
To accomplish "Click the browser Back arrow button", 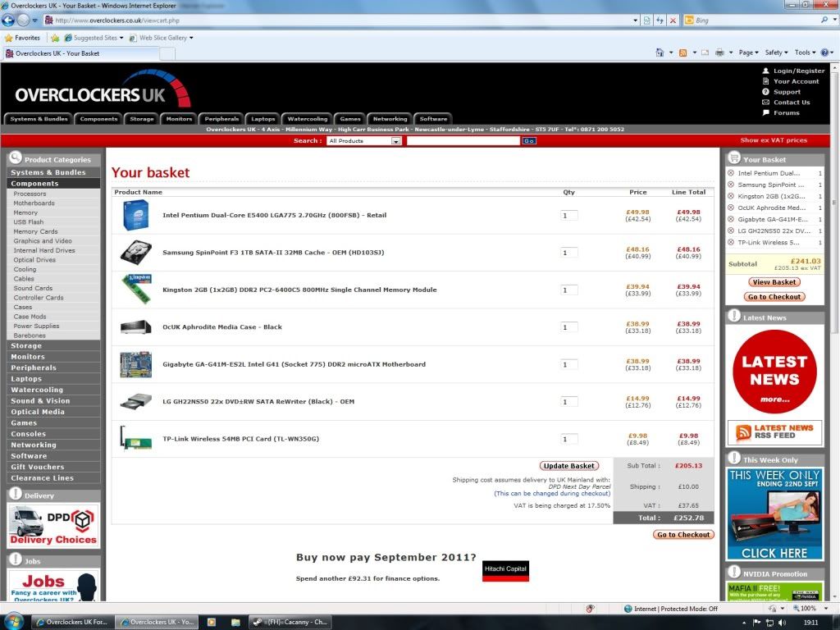I will (x=9, y=20).
